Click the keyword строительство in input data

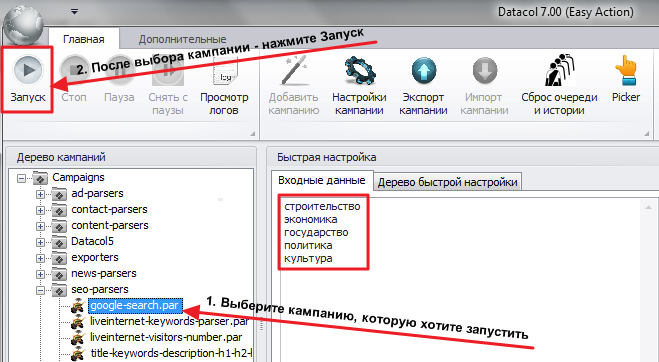[322, 206]
